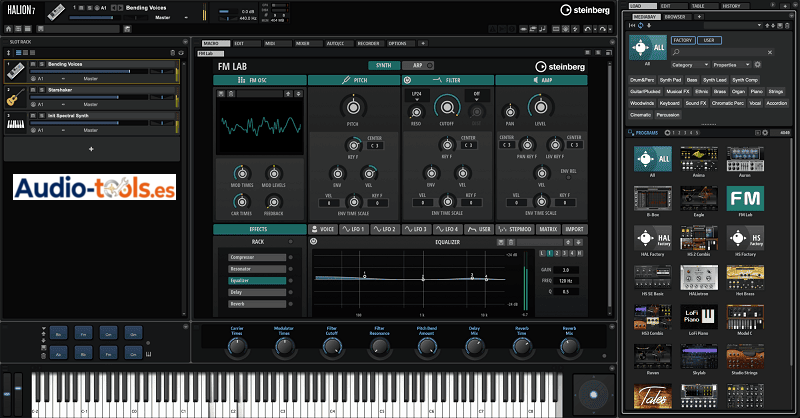800x418 pixels.
Task: Save the FM oscillator preset icon
Action: click(221, 93)
